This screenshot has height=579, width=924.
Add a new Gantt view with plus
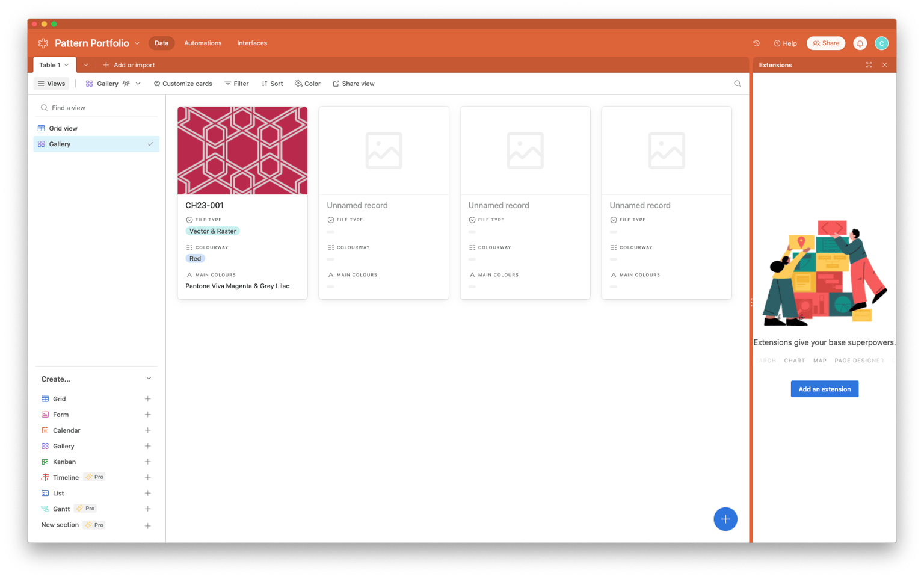pos(147,509)
